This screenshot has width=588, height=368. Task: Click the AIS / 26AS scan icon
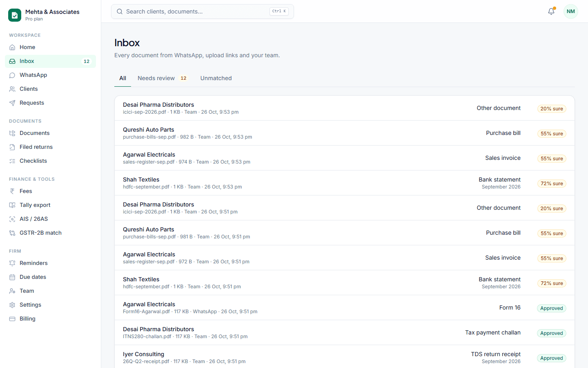click(x=12, y=219)
